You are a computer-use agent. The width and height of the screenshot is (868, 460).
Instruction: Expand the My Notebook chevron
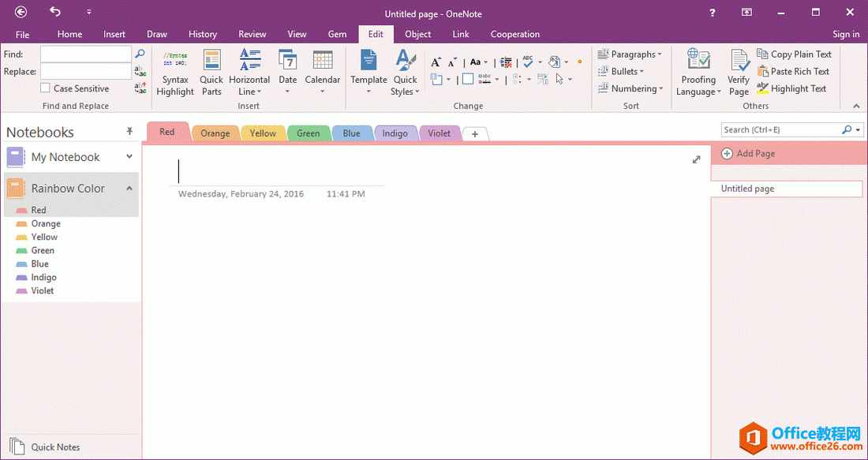[129, 157]
